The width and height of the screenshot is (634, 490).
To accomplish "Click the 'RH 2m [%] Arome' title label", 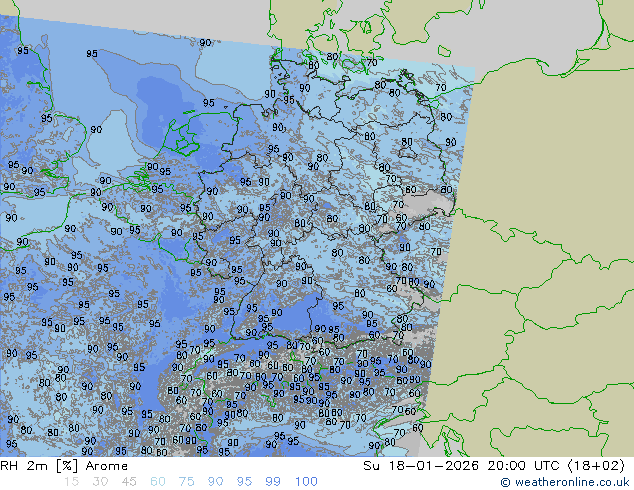I will [64, 466].
